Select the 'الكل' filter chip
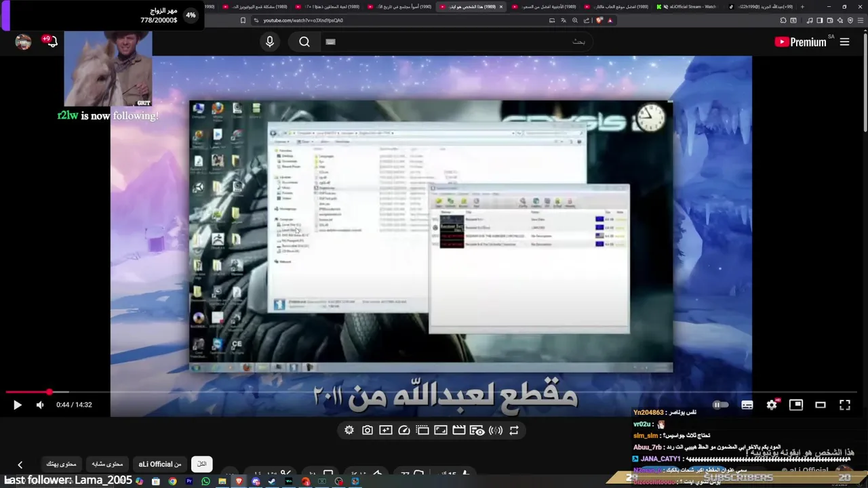Screen dimensions: 868x488 pyautogui.click(x=202, y=464)
